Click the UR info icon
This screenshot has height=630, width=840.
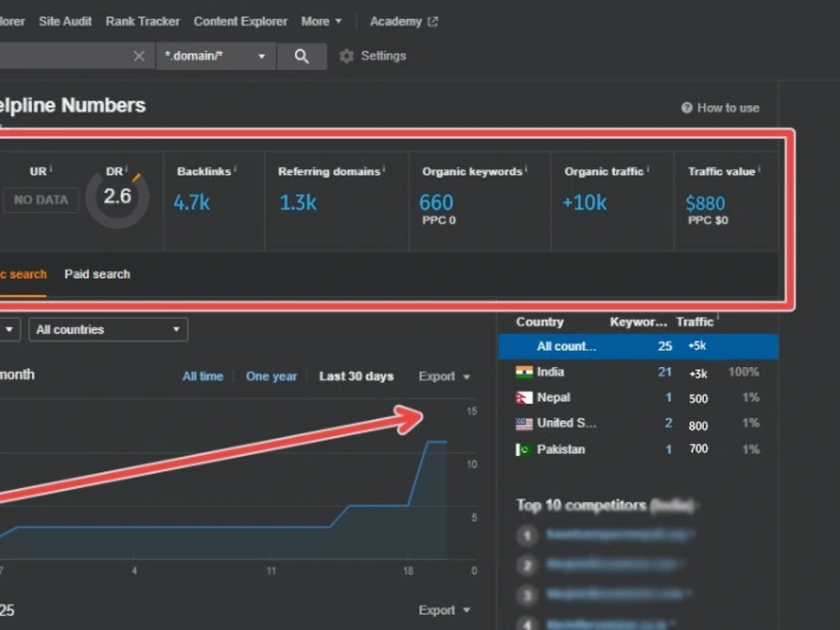(x=50, y=170)
